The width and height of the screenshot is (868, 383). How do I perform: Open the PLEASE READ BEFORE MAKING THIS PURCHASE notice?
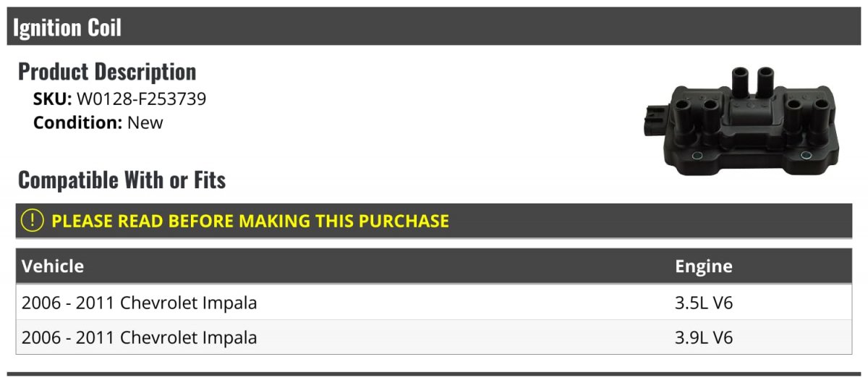pyautogui.click(x=250, y=221)
